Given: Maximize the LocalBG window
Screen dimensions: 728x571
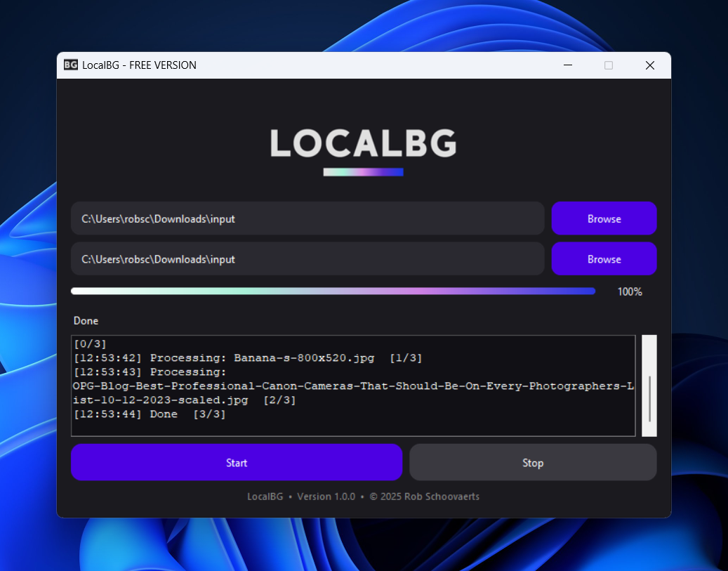Looking at the screenshot, I should point(609,65).
